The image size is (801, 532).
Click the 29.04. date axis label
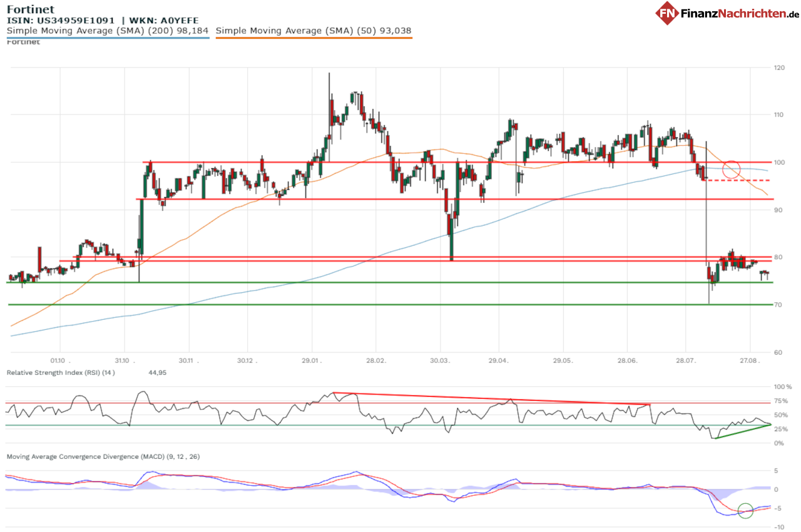(x=499, y=361)
